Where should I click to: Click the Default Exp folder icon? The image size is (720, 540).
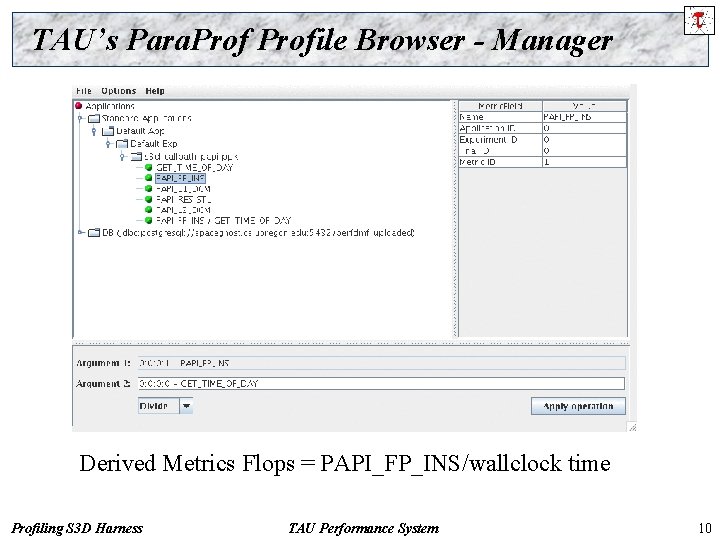pyautogui.click(x=122, y=144)
